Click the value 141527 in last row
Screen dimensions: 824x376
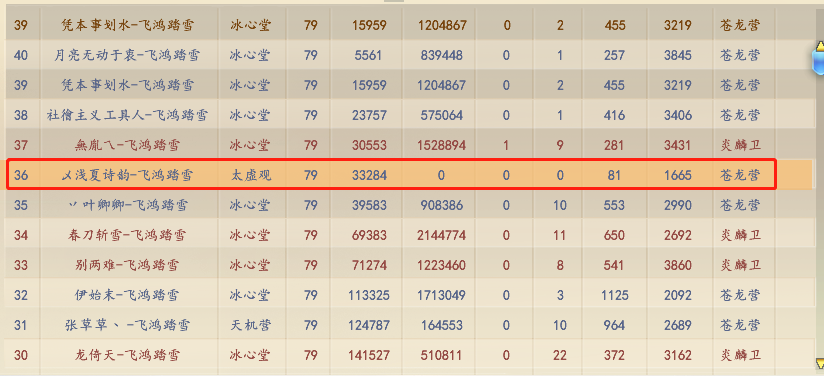[369, 355]
